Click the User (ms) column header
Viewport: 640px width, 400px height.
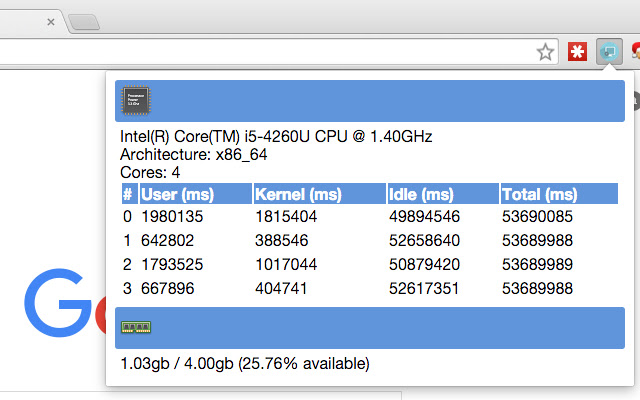click(196, 194)
